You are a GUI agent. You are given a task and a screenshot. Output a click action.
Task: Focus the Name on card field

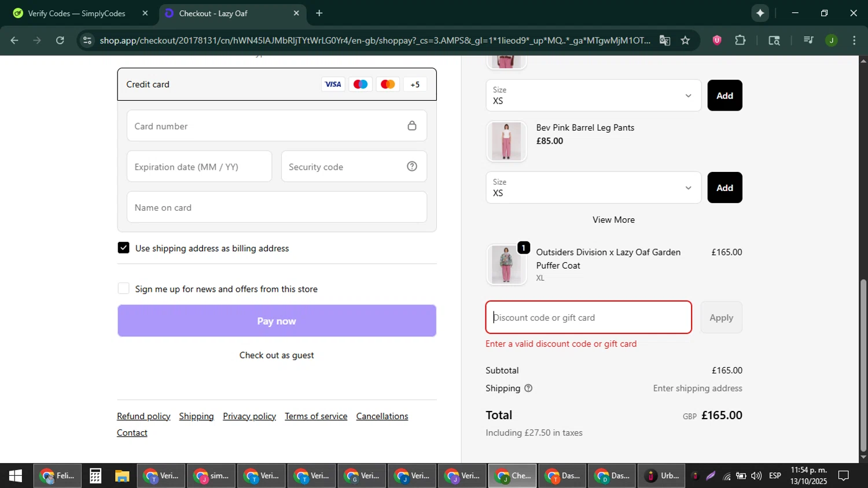277,207
